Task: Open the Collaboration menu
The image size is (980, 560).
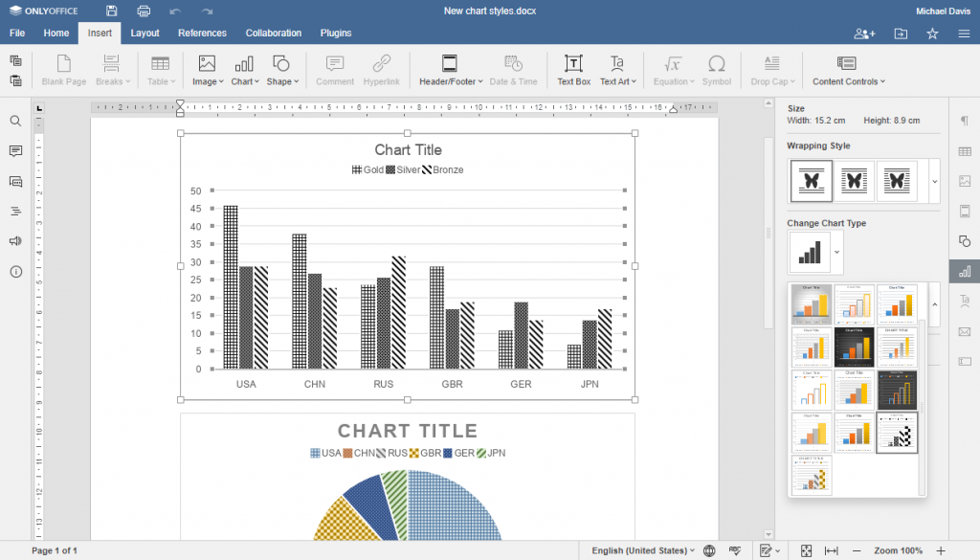Action: 274,33
